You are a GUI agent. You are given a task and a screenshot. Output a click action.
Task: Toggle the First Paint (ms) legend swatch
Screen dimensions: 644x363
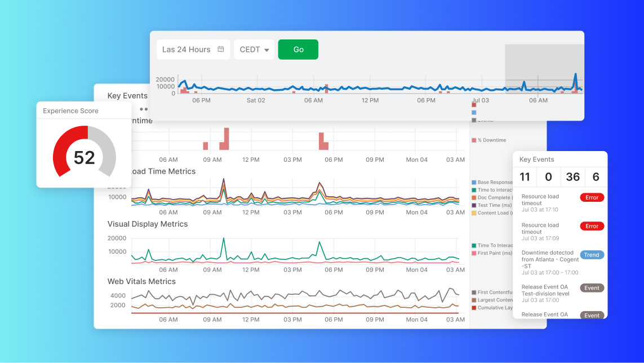(x=474, y=253)
